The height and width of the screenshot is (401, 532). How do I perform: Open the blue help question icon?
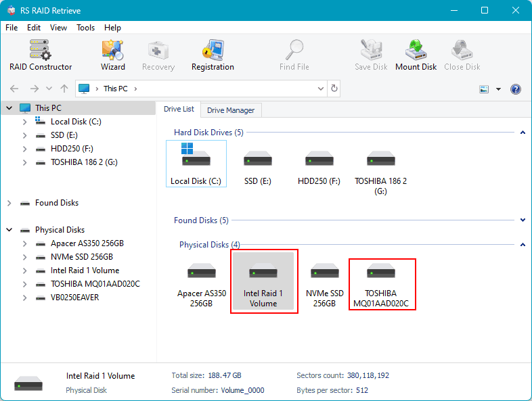point(515,89)
